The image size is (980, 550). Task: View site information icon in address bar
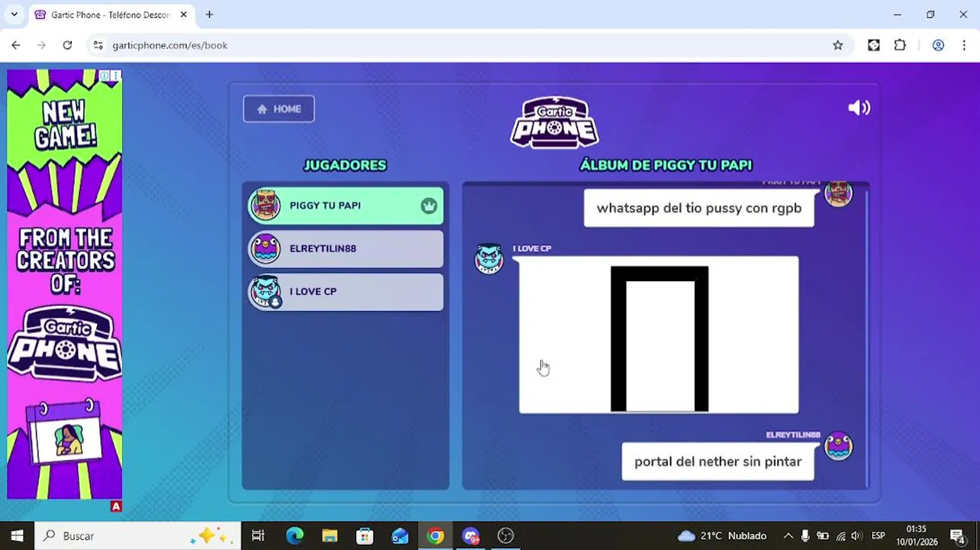(98, 45)
